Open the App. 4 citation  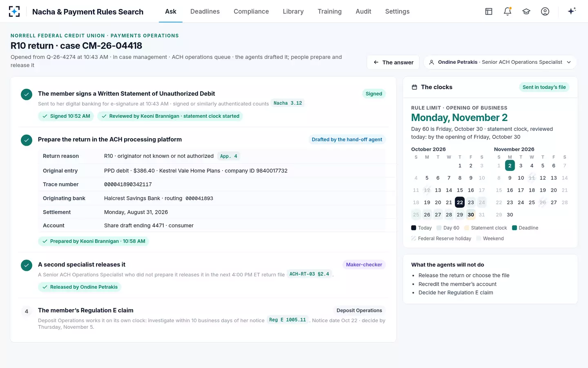point(229,156)
